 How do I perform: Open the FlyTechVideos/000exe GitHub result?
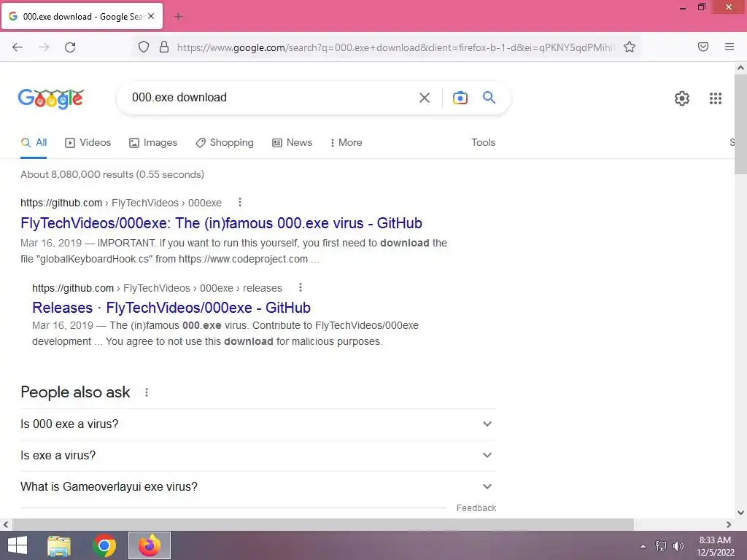tap(221, 223)
